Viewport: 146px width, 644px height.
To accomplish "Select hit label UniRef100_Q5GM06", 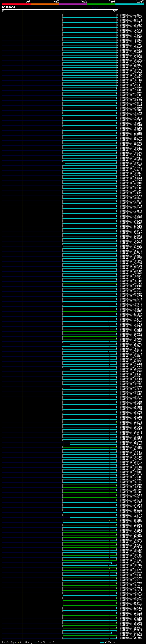I will tap(131, 344).
